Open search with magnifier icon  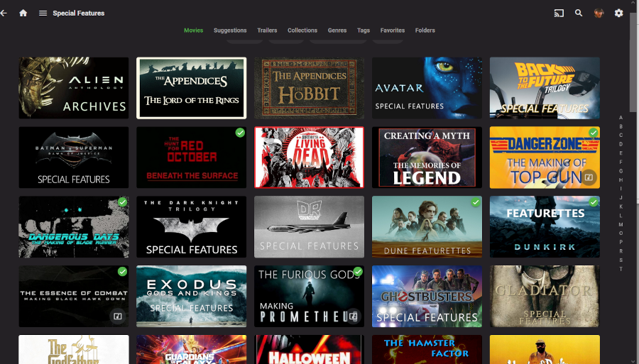579,13
